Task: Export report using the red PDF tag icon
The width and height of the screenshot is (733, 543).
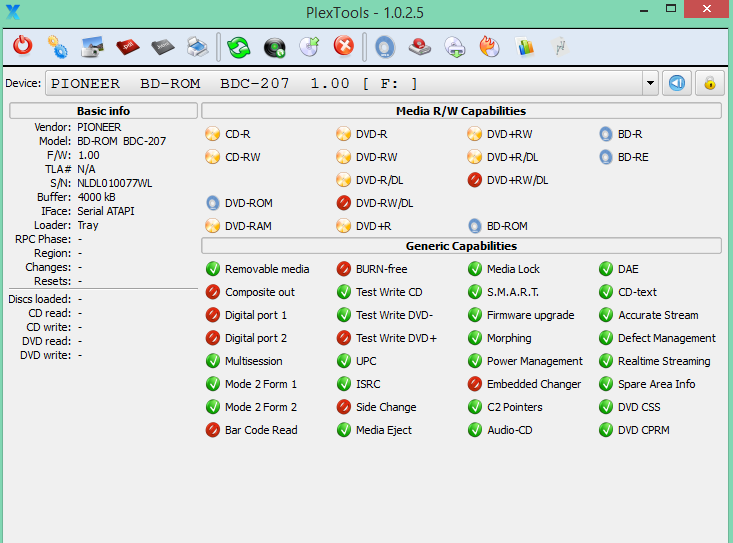Action: coord(128,47)
